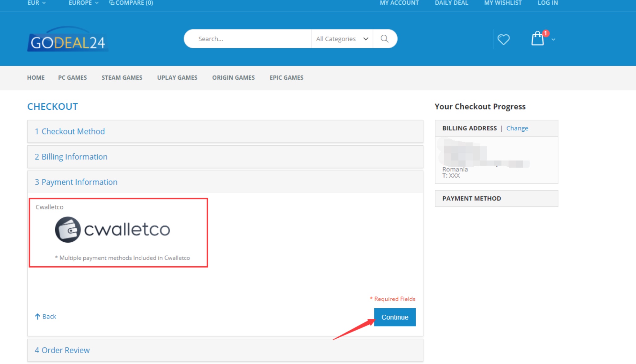
Task: Click the wishlist heart icon
Action: point(503,39)
